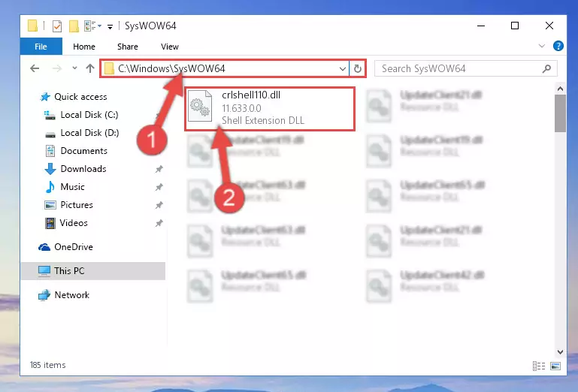Image resolution: width=578 pixels, height=392 pixels.
Task: Click the 11.633.0.0 version text
Action: 241,108
